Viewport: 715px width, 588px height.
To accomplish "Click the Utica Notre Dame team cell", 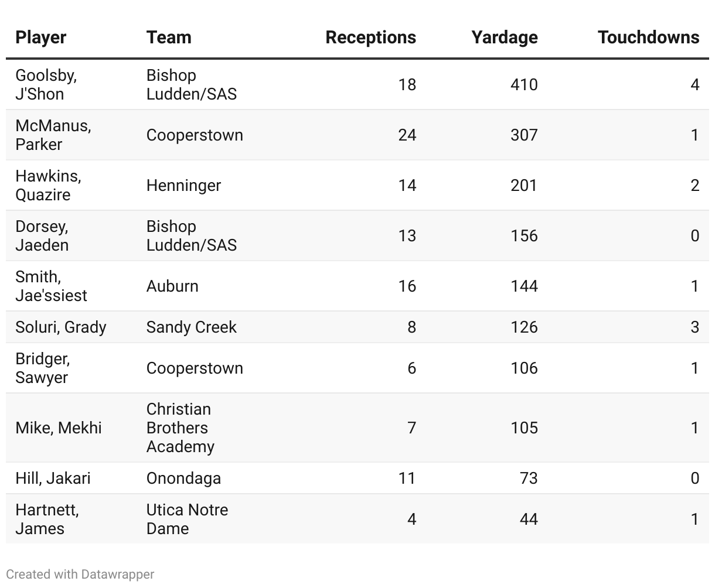I will click(x=187, y=519).
